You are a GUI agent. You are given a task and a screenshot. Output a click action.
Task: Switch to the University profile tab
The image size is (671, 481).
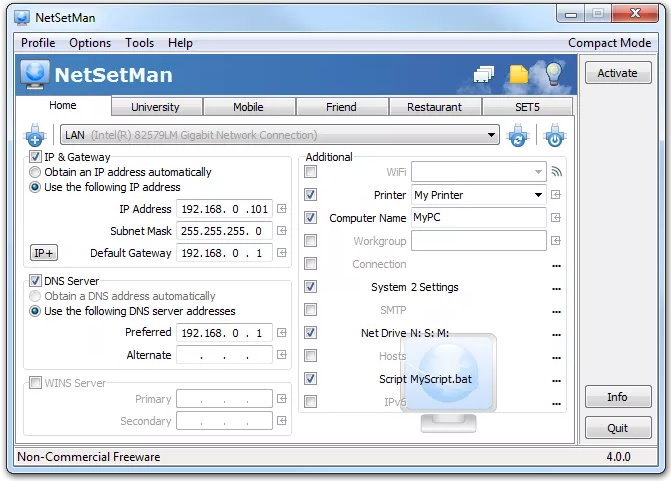[156, 107]
